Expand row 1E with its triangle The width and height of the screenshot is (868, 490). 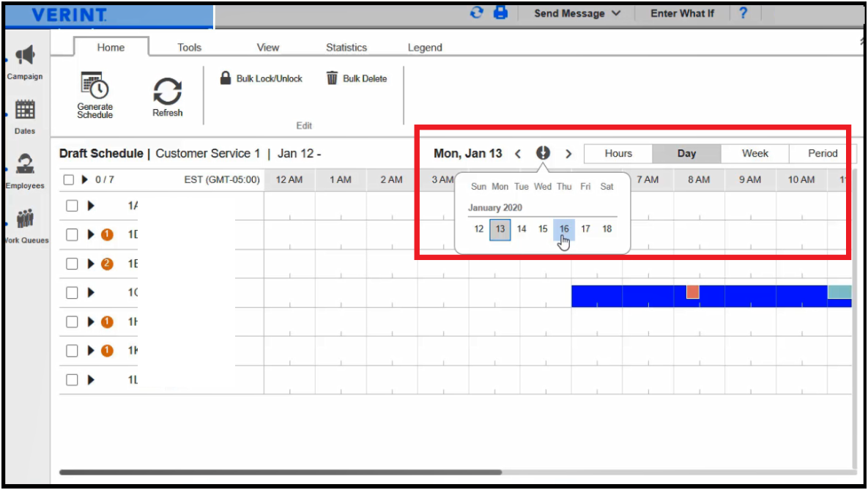pyautogui.click(x=91, y=264)
